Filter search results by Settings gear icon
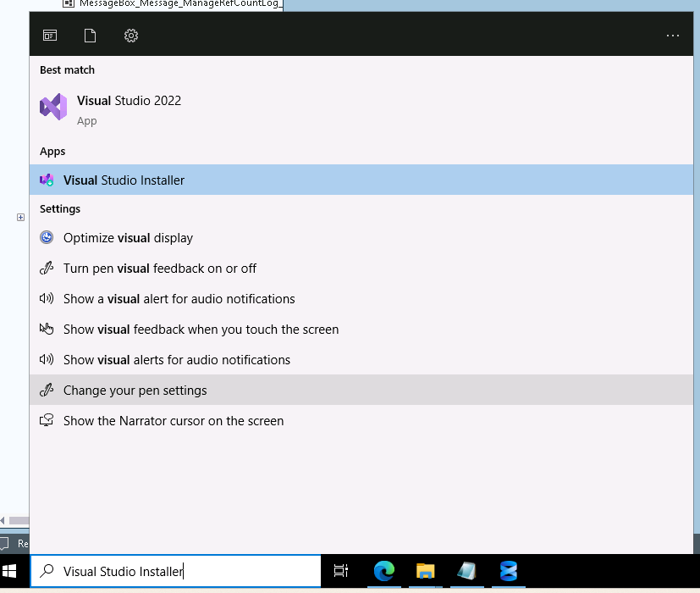Viewport: 700px width, 593px height. 131,36
